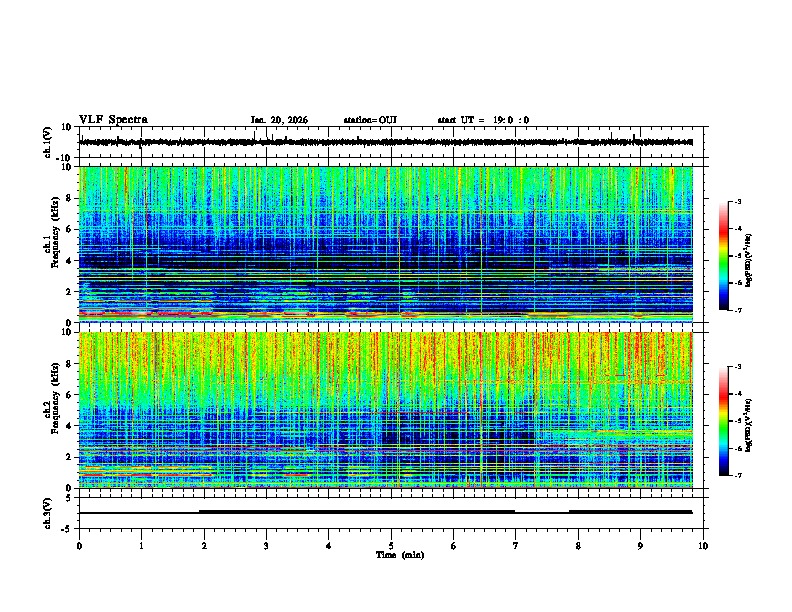792x612 pixels.
Task: Click inside the ch.1 spectrogram panel
Action: pyautogui.click(x=386, y=244)
